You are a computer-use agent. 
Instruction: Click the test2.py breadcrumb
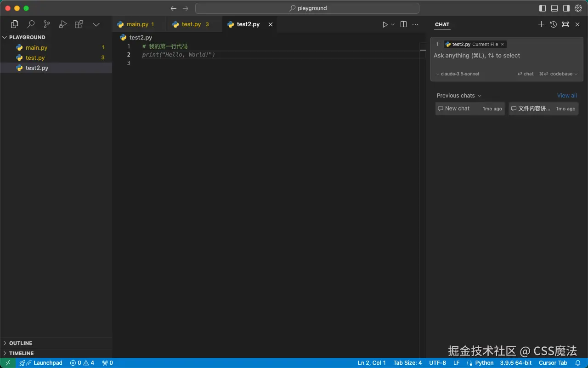(136, 38)
